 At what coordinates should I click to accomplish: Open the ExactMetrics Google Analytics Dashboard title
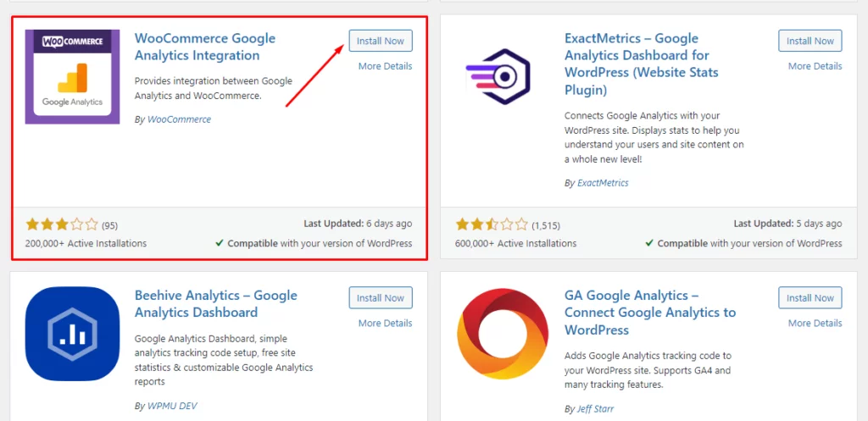(642, 64)
